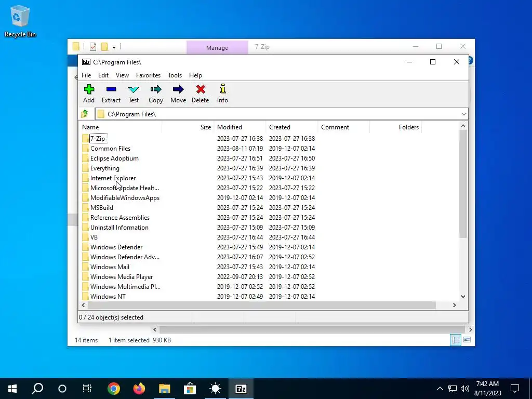Select the Everything folder icon

[x=85, y=168]
